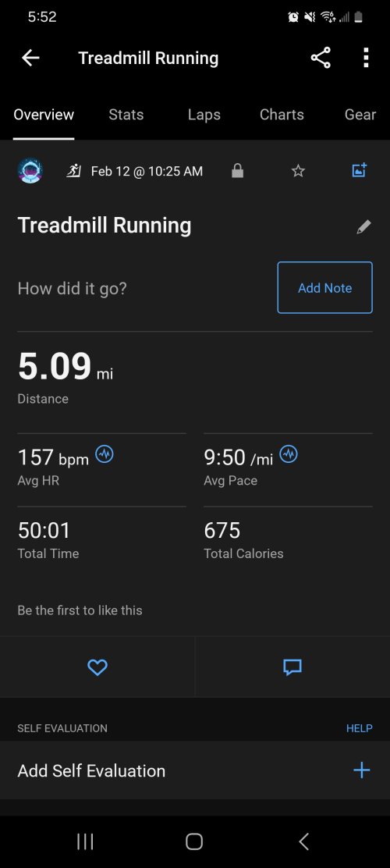
Task: Open the Gear tab
Action: point(360,115)
